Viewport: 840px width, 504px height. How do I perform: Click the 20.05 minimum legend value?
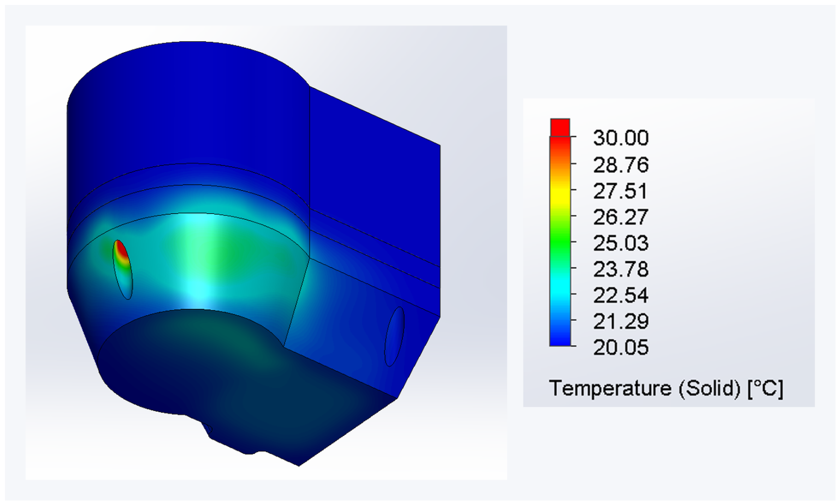621,348
